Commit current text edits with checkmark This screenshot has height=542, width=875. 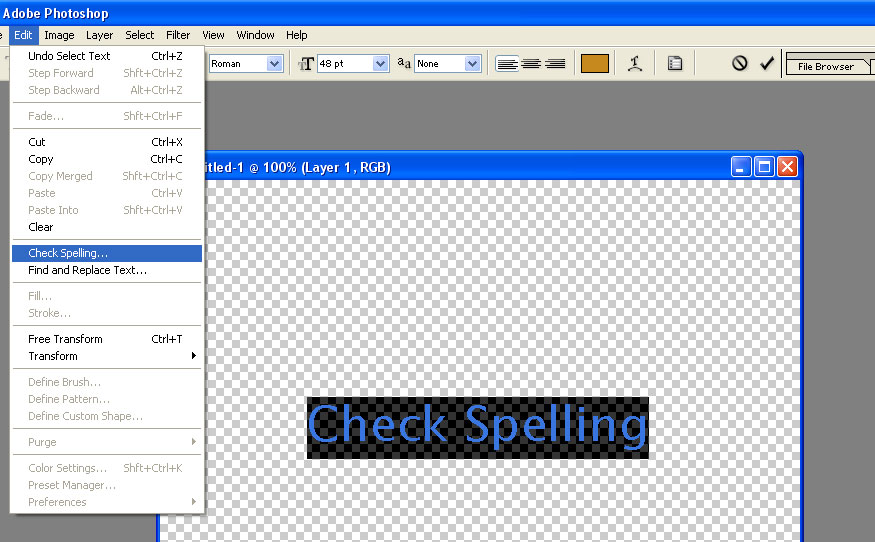(x=767, y=64)
